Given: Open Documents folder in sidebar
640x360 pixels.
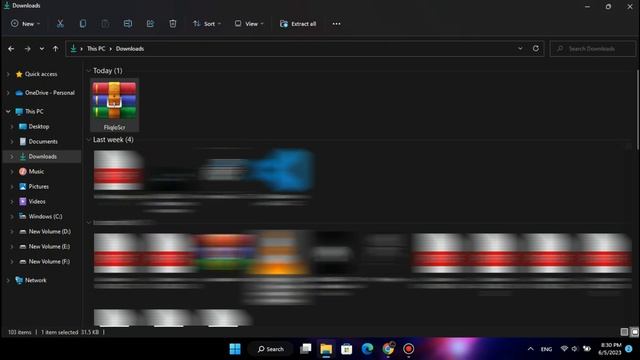Looking at the screenshot, I should click(43, 142).
